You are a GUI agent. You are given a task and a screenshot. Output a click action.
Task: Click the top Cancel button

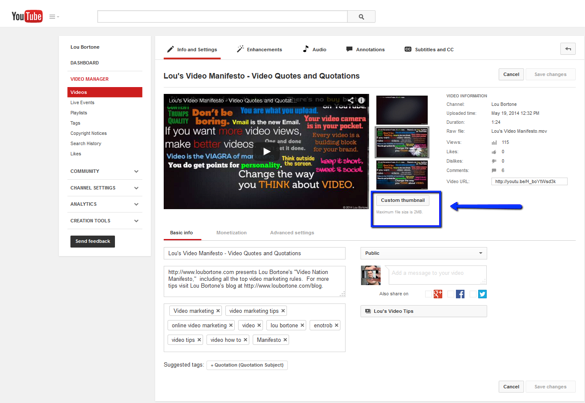point(511,75)
